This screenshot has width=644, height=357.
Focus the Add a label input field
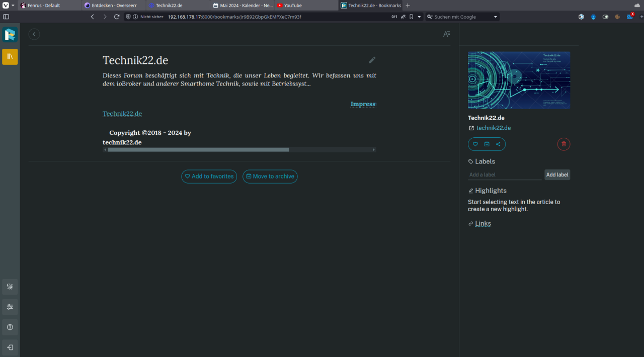pyautogui.click(x=505, y=175)
